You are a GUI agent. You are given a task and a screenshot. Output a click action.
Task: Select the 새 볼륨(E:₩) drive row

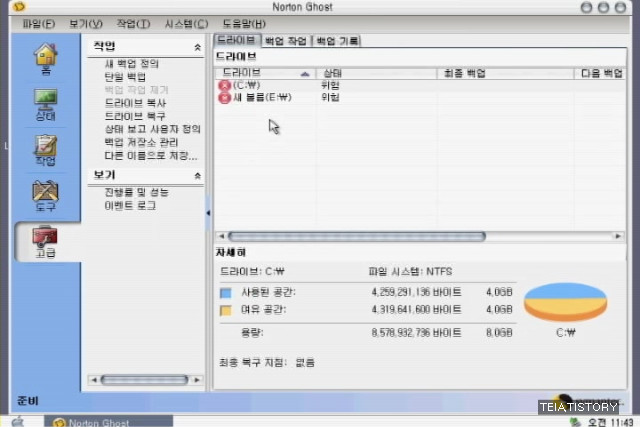coord(420,98)
